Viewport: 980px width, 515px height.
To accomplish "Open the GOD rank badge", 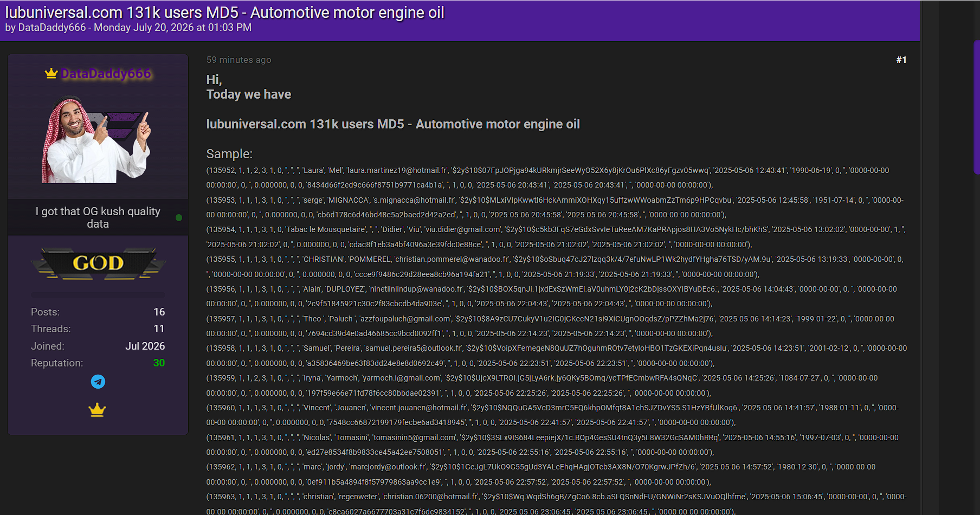I will (x=98, y=263).
